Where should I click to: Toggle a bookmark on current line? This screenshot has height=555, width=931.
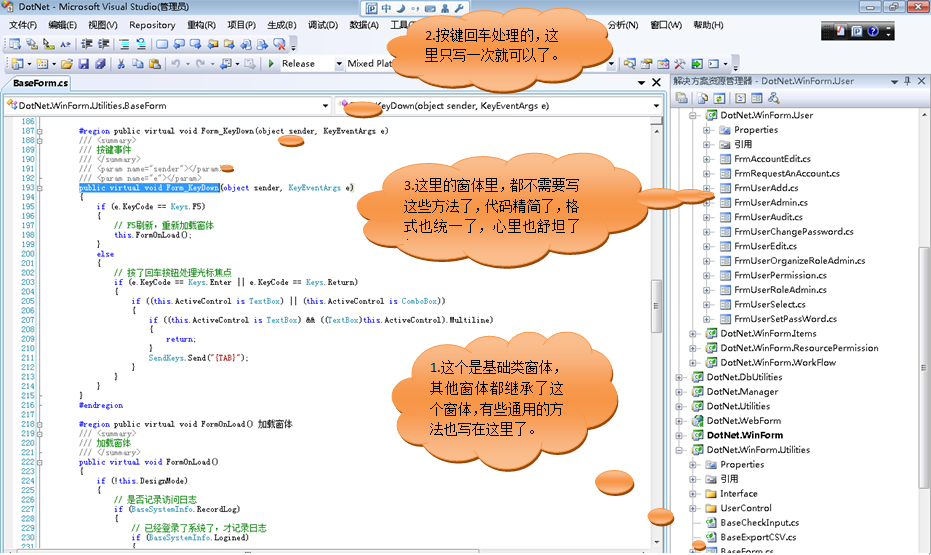click(162, 43)
